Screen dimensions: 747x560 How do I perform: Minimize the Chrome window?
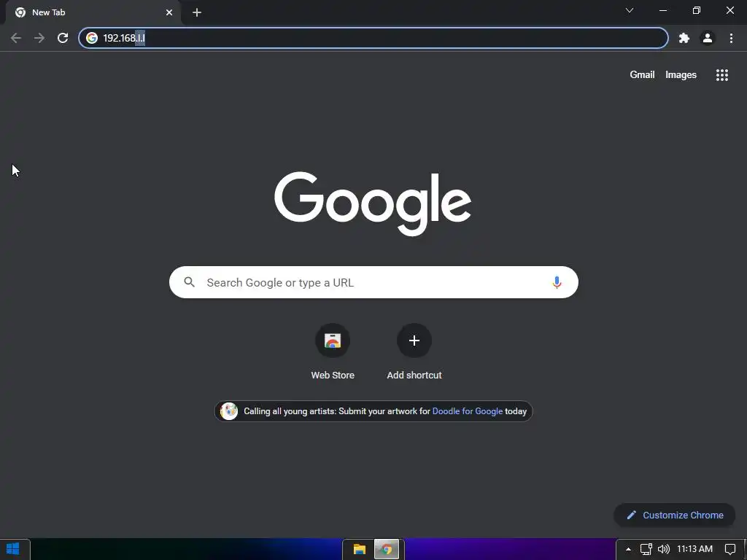coord(662,10)
